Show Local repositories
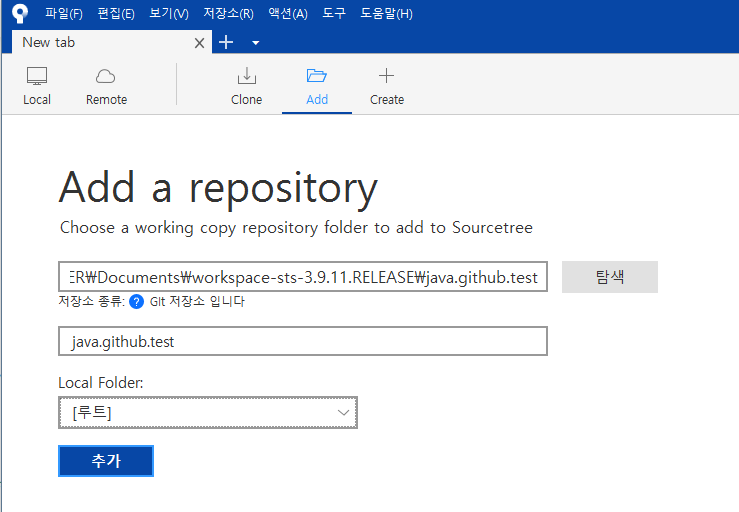 tap(37, 86)
